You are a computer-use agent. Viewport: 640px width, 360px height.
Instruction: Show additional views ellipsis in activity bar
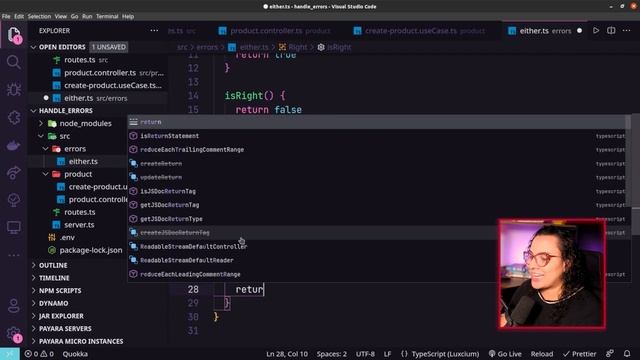tap(13, 255)
